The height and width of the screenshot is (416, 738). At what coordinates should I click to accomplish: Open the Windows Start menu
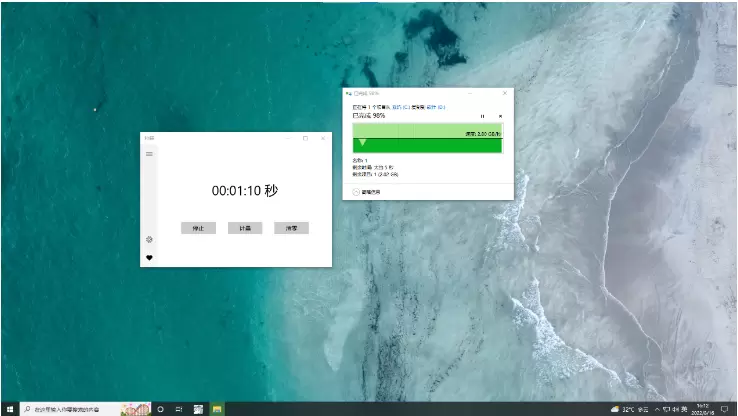(10, 409)
